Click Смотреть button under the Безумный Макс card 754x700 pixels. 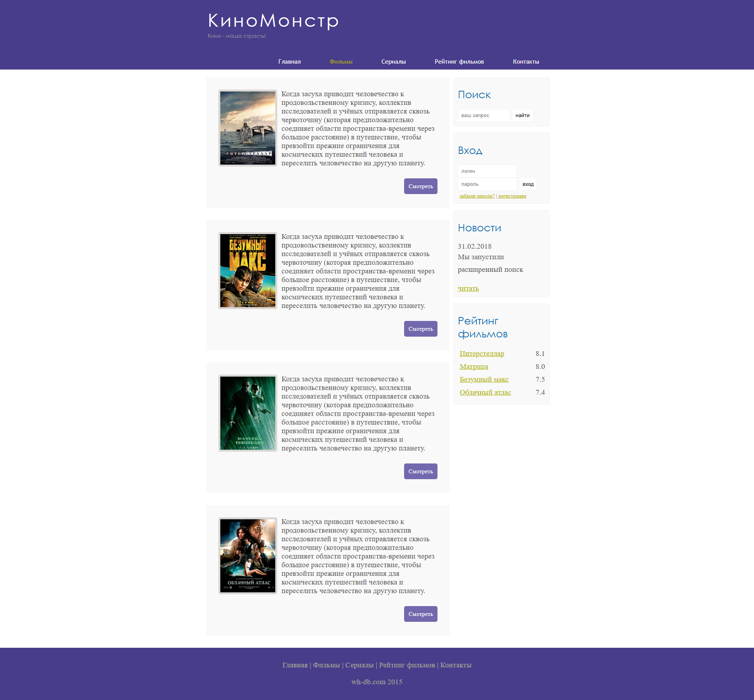[x=421, y=329]
